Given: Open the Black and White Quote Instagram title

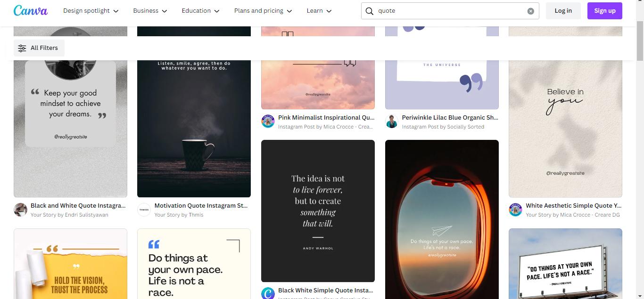Looking at the screenshot, I should pos(78,206).
